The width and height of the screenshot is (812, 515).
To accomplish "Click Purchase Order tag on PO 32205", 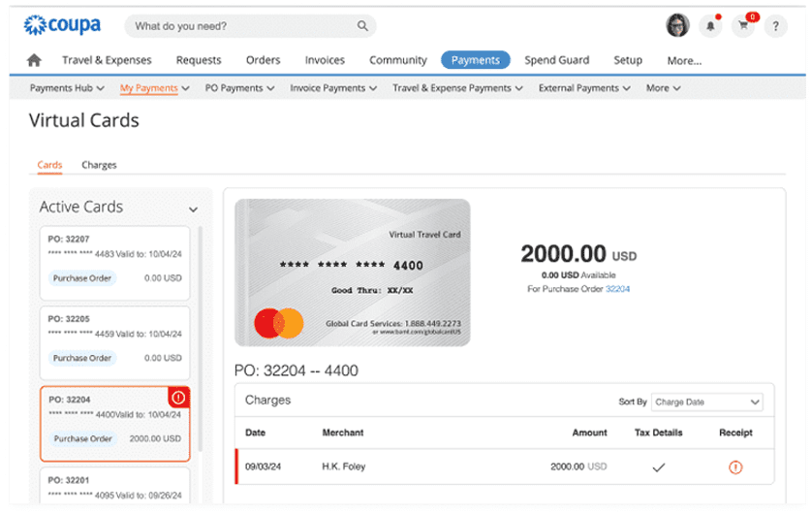I will point(82,358).
